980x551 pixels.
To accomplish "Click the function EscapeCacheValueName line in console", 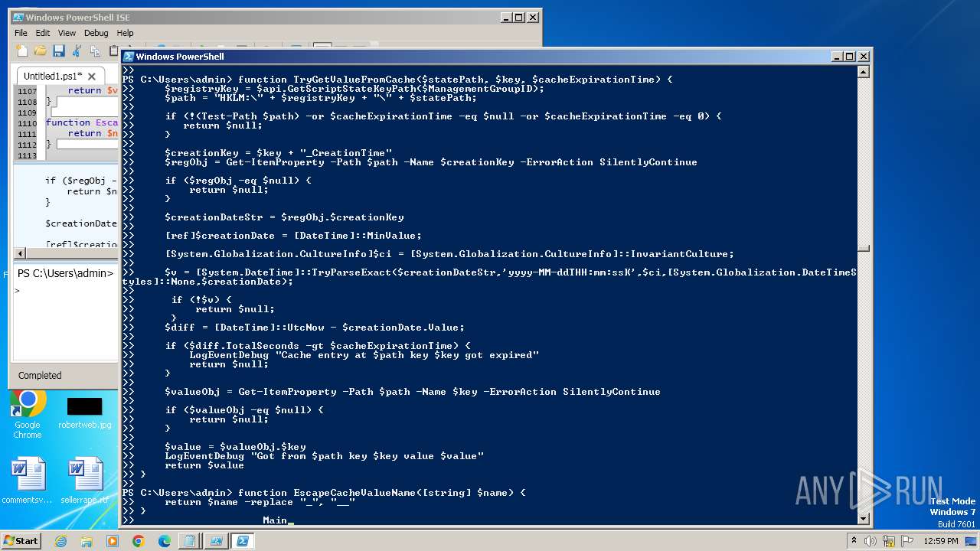I will (381, 493).
